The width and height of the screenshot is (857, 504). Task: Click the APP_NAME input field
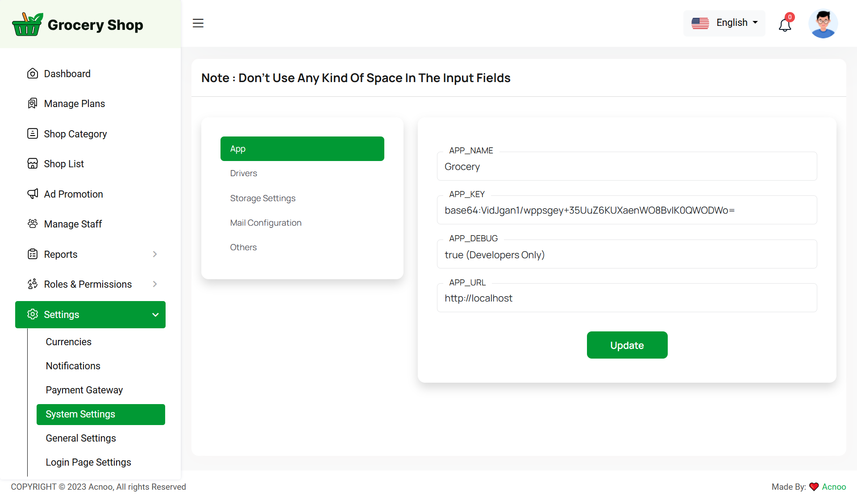[x=627, y=166]
